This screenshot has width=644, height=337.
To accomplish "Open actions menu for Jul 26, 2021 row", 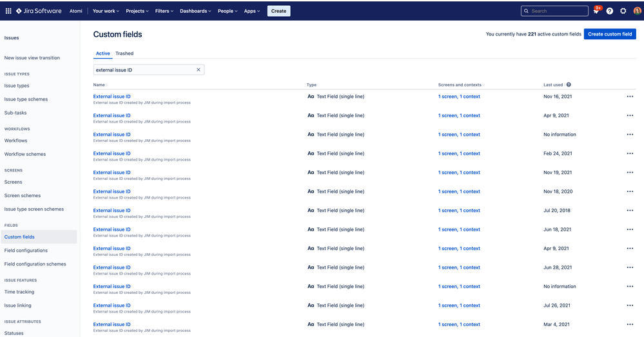I will (x=630, y=305).
